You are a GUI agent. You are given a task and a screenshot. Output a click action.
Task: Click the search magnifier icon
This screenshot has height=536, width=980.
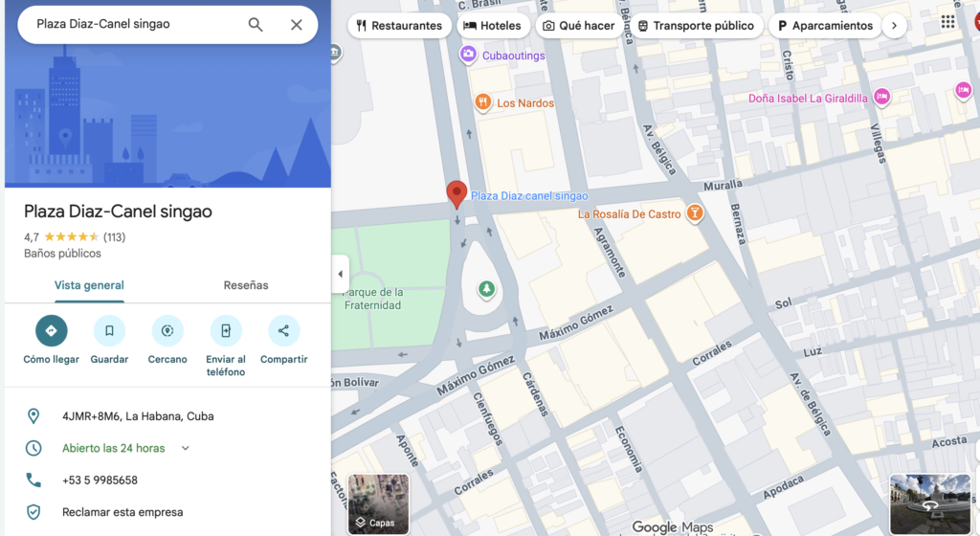tap(256, 25)
